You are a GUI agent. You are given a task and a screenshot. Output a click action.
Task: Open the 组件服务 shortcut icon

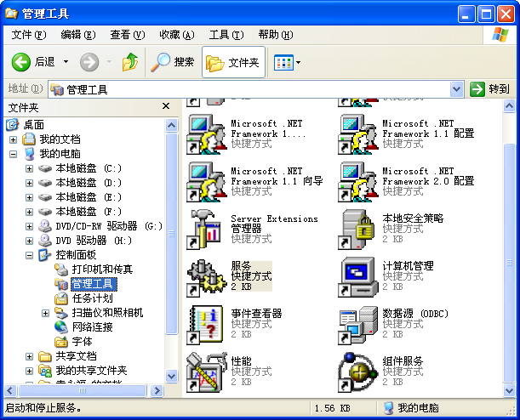click(x=358, y=372)
